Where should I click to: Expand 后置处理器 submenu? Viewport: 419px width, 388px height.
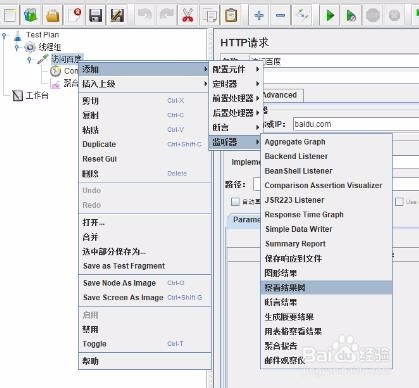[236, 113]
